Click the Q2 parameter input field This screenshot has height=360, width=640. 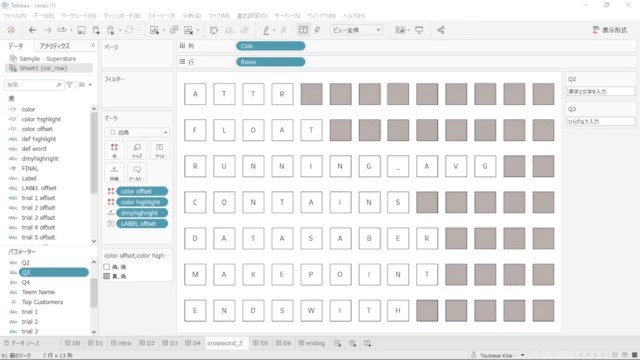coord(600,91)
